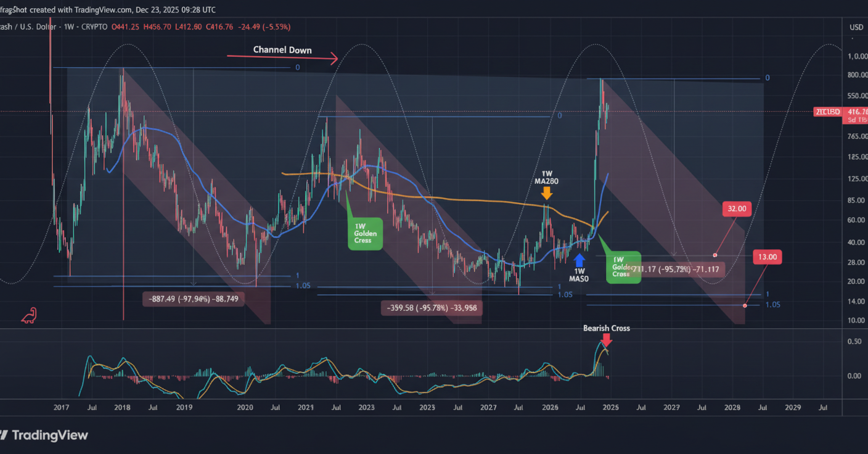The image size is (868, 454).
Task: Click the TradingView logo at bottom left
Action: point(46,435)
